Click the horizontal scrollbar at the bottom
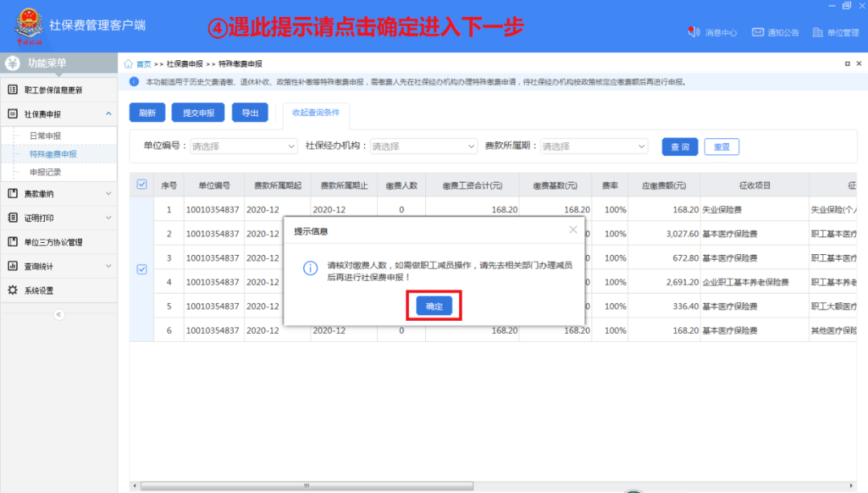The height and width of the screenshot is (493, 868). coord(305,486)
